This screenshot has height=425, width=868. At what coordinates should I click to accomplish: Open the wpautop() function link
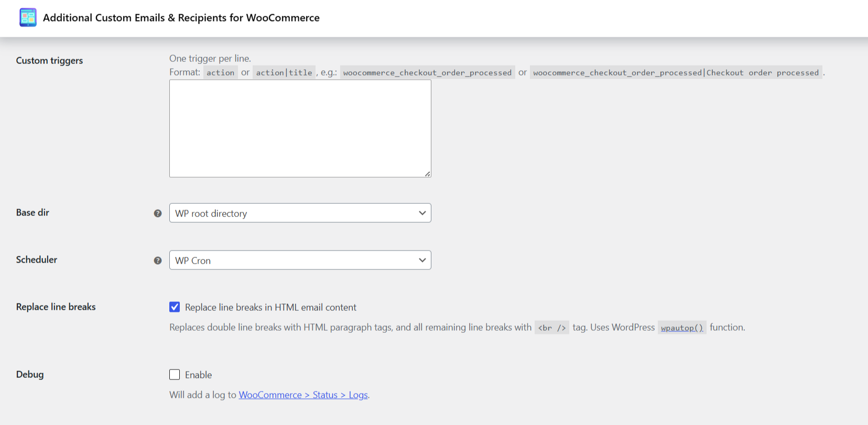[x=682, y=328]
